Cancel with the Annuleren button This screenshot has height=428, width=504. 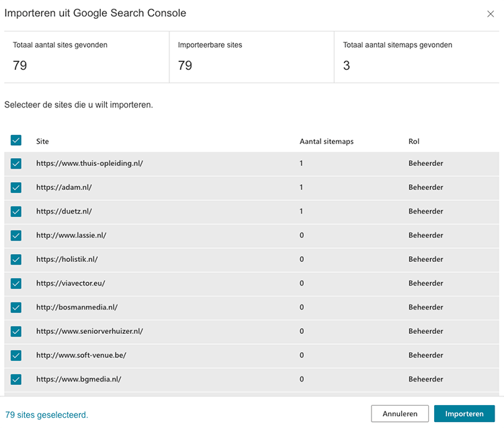tap(400, 413)
